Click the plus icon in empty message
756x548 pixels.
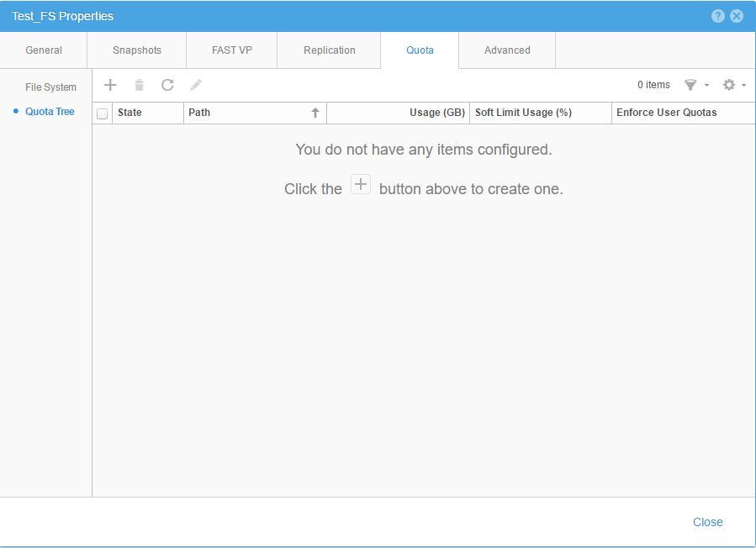360,185
